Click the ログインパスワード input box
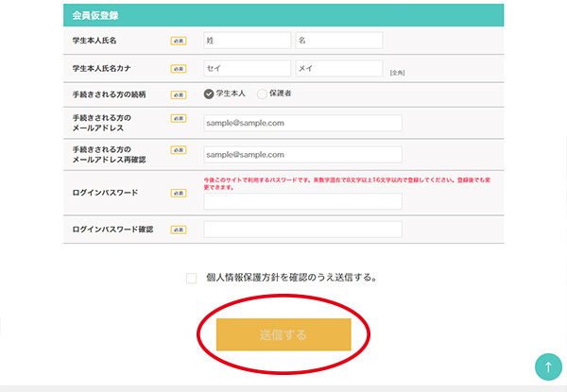 (302, 201)
